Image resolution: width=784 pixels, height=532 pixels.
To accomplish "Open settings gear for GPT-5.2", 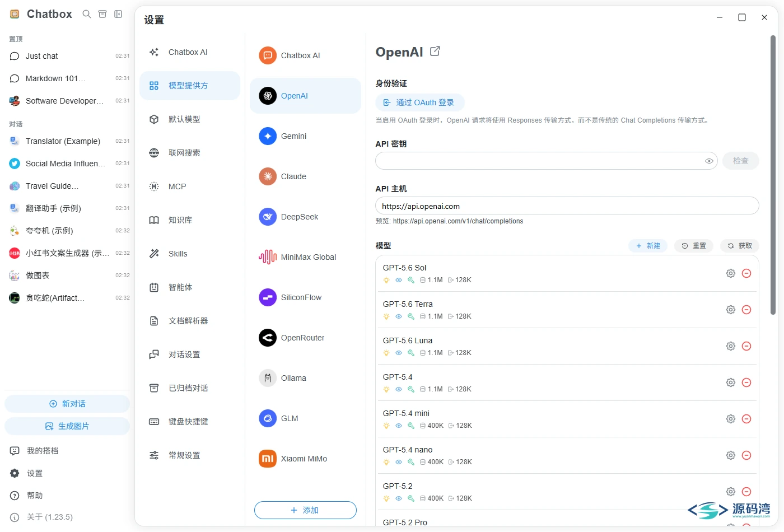I will [x=731, y=492].
